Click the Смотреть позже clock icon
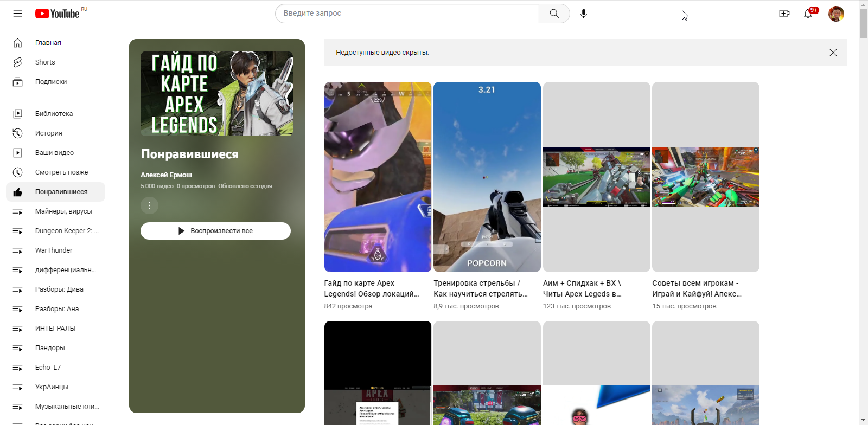The image size is (868, 425). click(18, 172)
